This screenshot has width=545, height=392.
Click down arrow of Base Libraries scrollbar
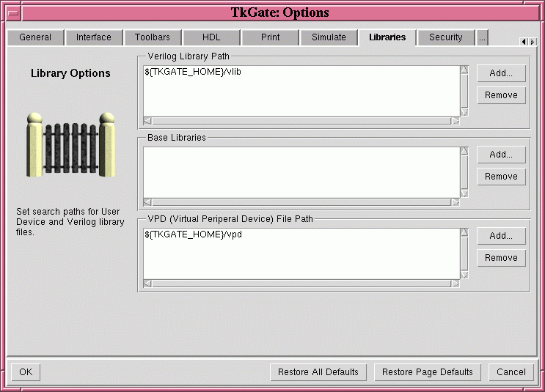point(464,193)
